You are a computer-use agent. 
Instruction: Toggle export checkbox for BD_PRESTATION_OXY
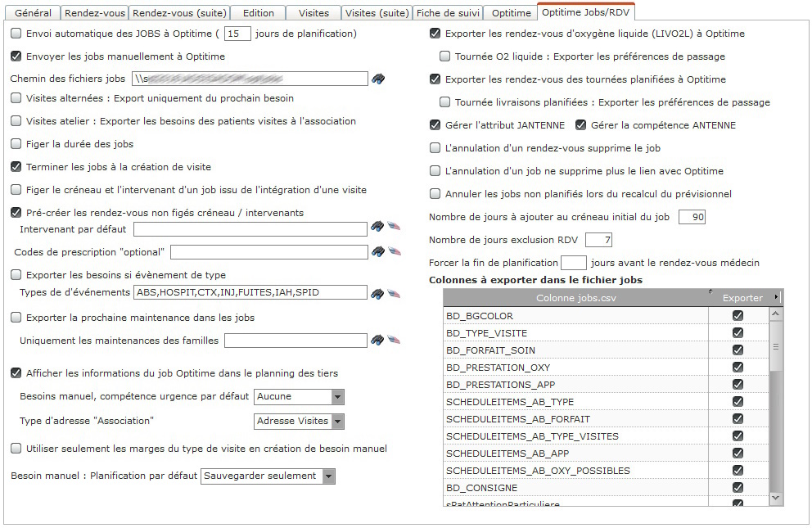click(x=738, y=367)
